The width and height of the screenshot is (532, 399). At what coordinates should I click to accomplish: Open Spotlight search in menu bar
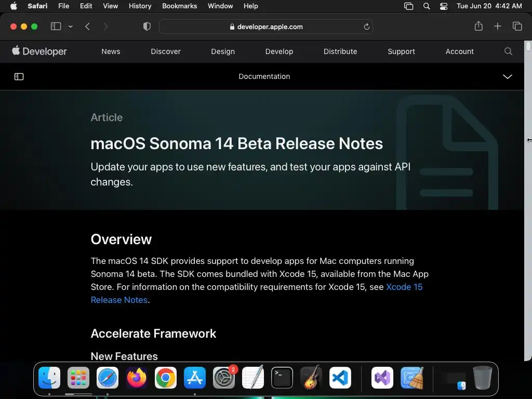point(427,6)
